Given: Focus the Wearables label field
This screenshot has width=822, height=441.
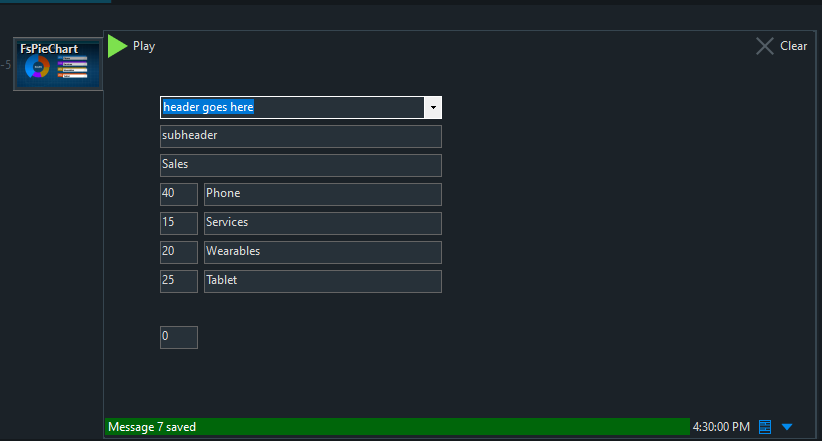Looking at the screenshot, I should pos(322,252).
